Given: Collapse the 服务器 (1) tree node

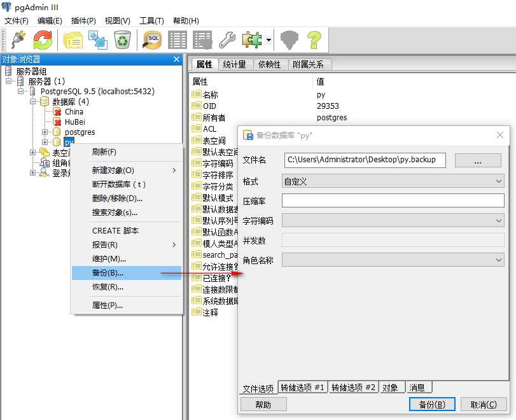Looking at the screenshot, I should tap(8, 81).
